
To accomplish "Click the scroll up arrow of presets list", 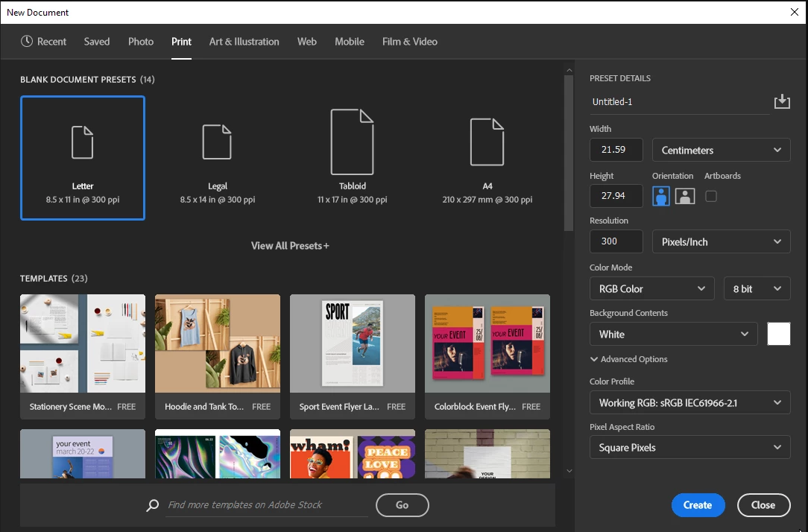I will tap(569, 70).
